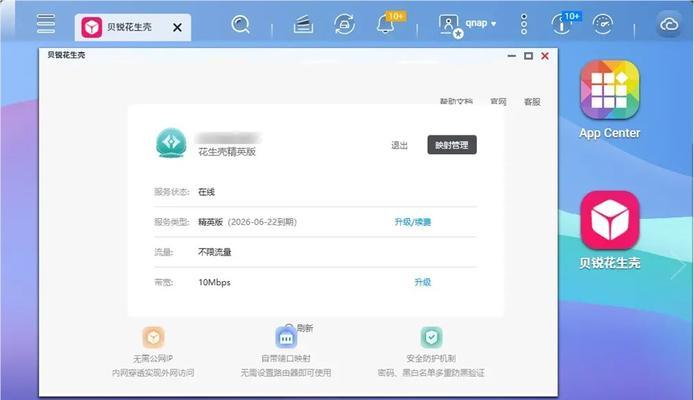The height and width of the screenshot is (400, 694).
Task: Switch to the 贝锐花生壳 taskbar tab
Action: 133,27
